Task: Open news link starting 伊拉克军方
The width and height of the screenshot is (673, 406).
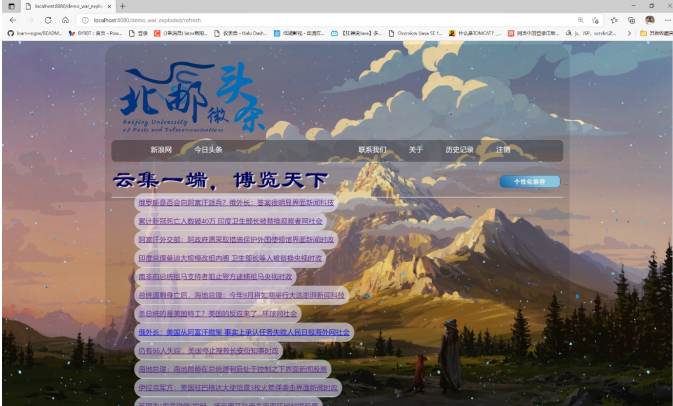Action: [238, 388]
